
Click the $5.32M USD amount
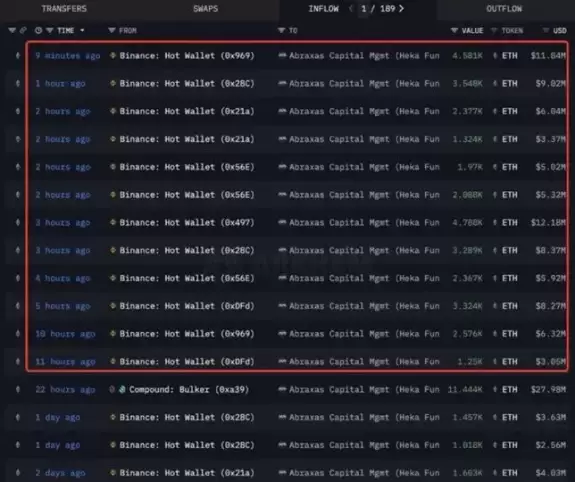click(550, 195)
